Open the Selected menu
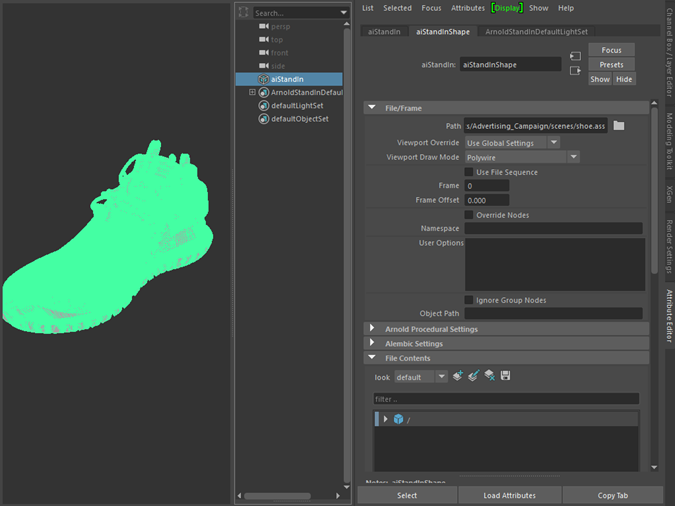 397,8
